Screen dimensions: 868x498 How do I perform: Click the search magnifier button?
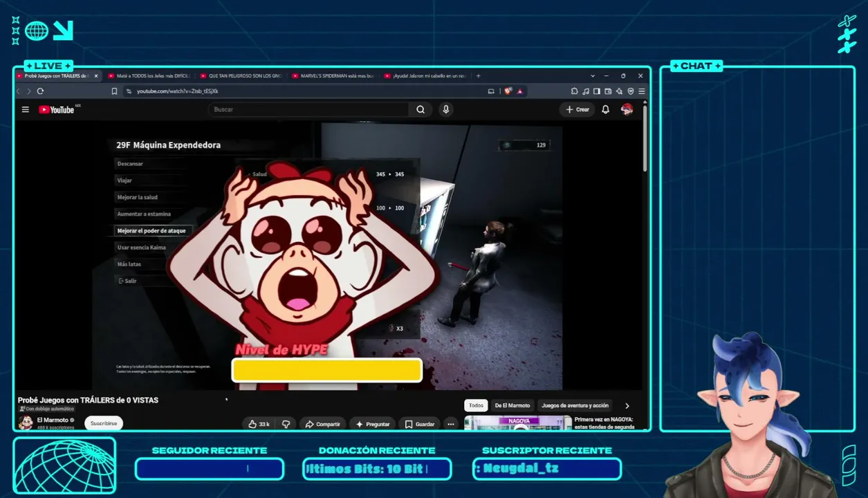pos(421,109)
